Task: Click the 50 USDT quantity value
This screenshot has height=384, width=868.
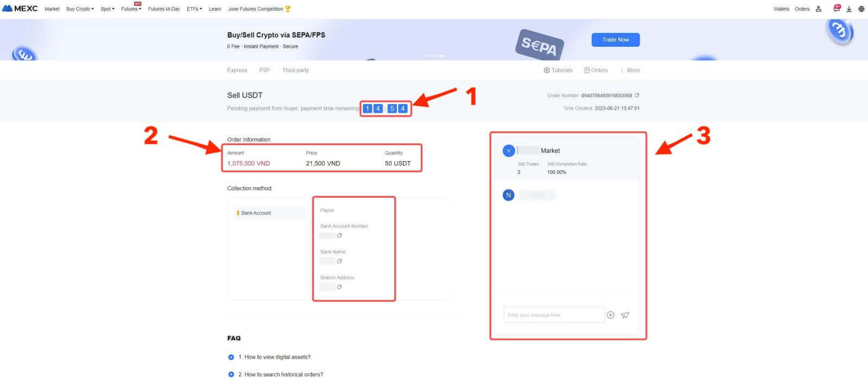Action: pyautogui.click(x=398, y=163)
